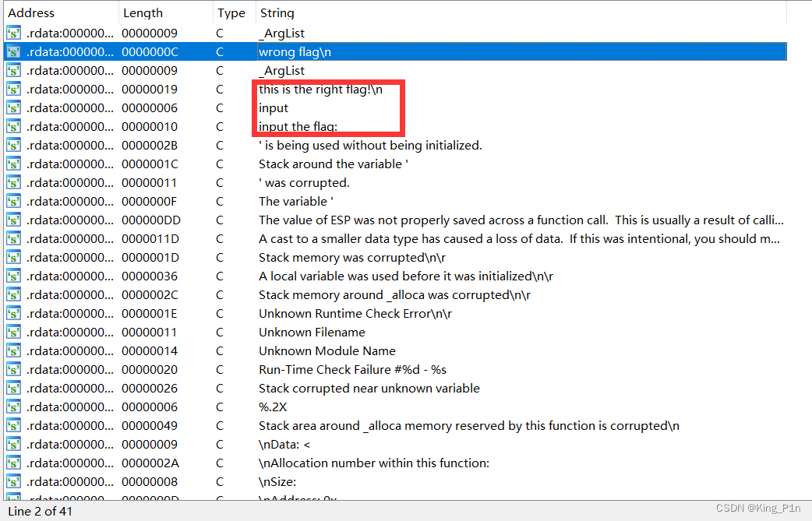Select 'The value of ESP was not properly saved' string

tap(521, 220)
